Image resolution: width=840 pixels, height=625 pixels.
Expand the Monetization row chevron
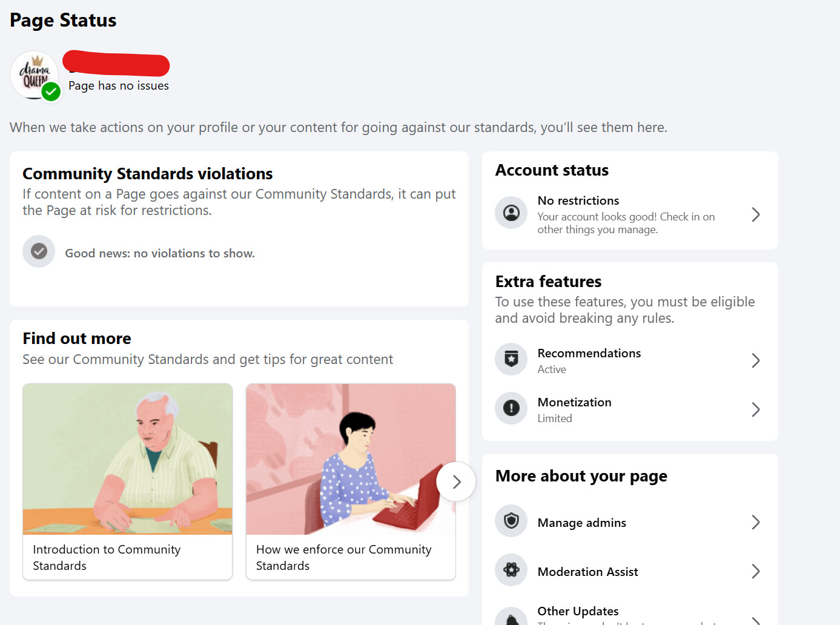tap(755, 409)
